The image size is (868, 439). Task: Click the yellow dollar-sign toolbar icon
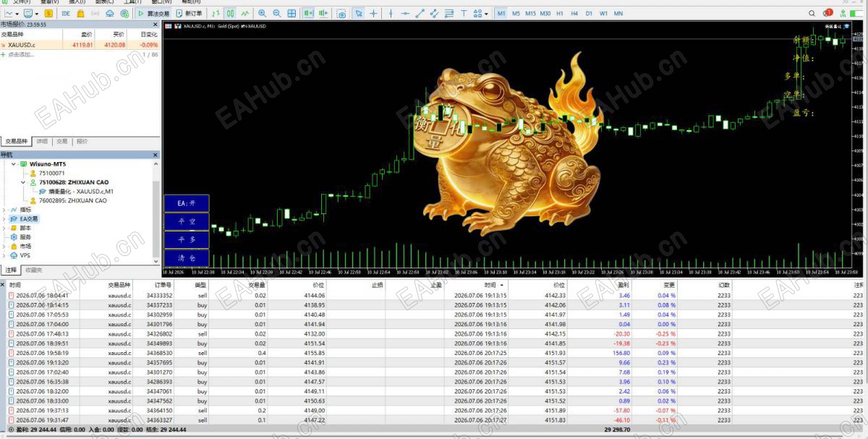[48, 13]
